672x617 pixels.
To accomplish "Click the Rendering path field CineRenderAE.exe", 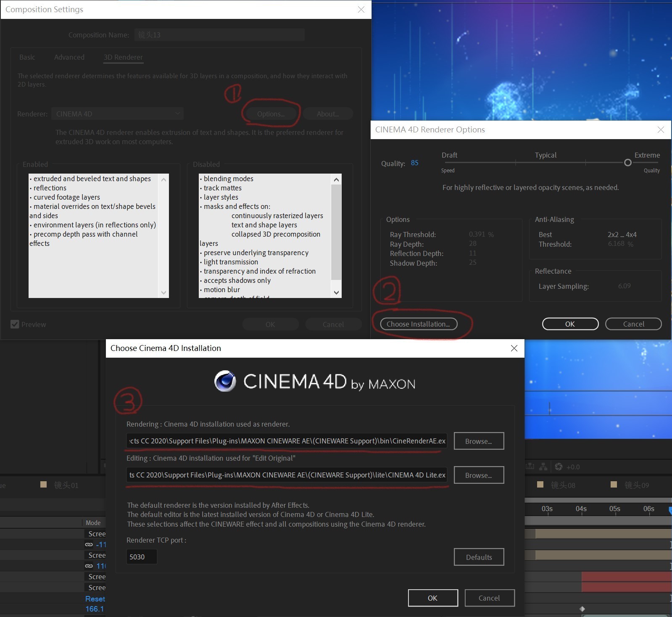I will coord(287,441).
